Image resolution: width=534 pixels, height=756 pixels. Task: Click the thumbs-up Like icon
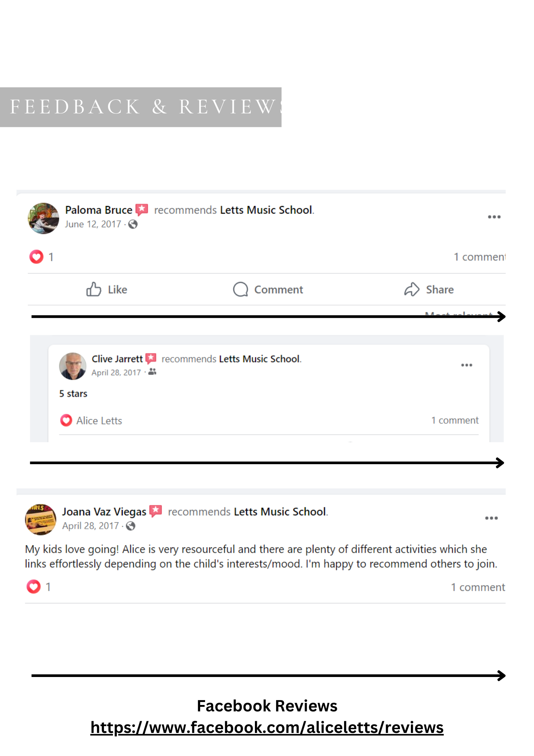click(94, 289)
